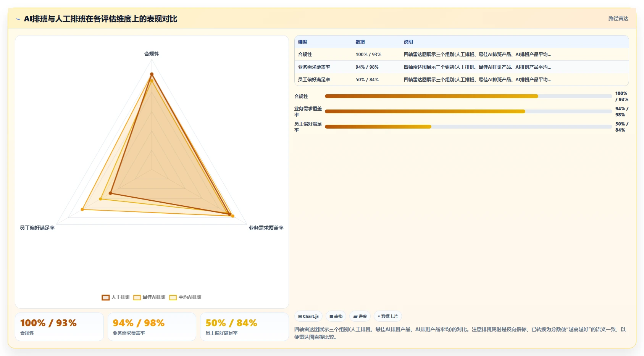
Task: Click the top 合规性 radar data point
Action: [x=152, y=74]
